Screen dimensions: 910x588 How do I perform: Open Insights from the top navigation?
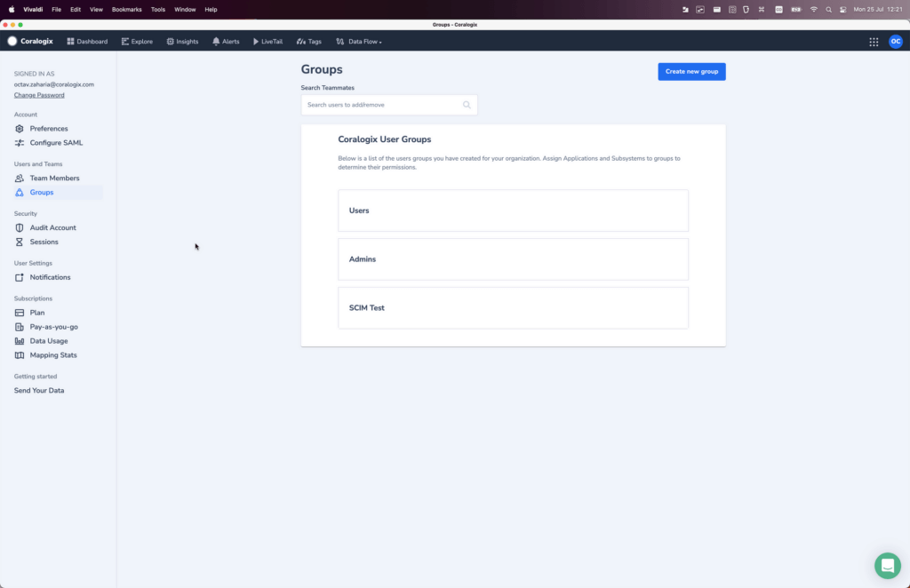182,41
